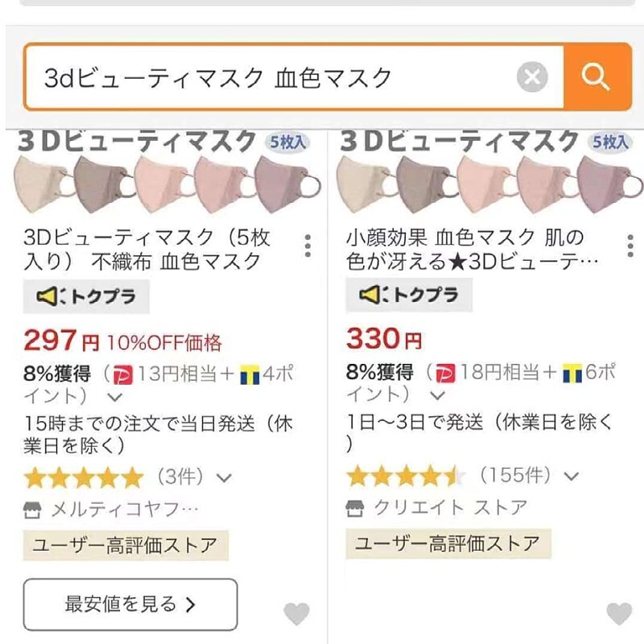Viewport: 644px width, 644px height.
Task: Click the メルティコヤフー store icon
Action: 33,509
